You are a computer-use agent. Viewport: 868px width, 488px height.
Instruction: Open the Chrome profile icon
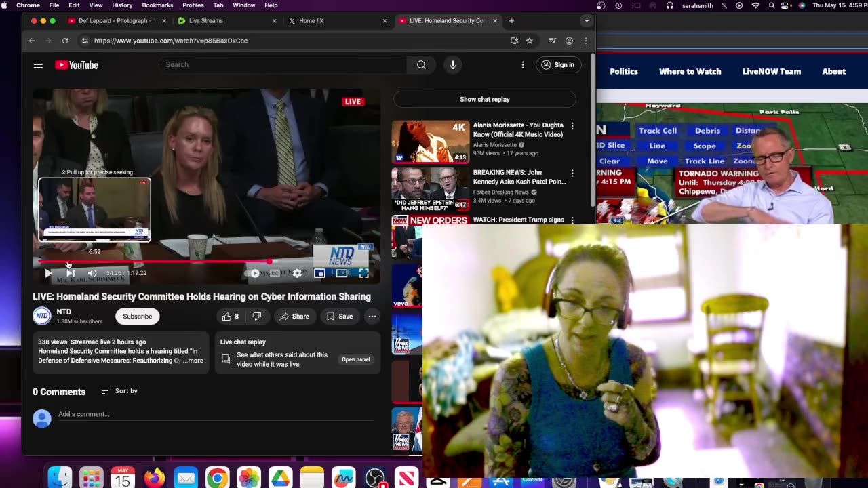click(x=570, y=41)
